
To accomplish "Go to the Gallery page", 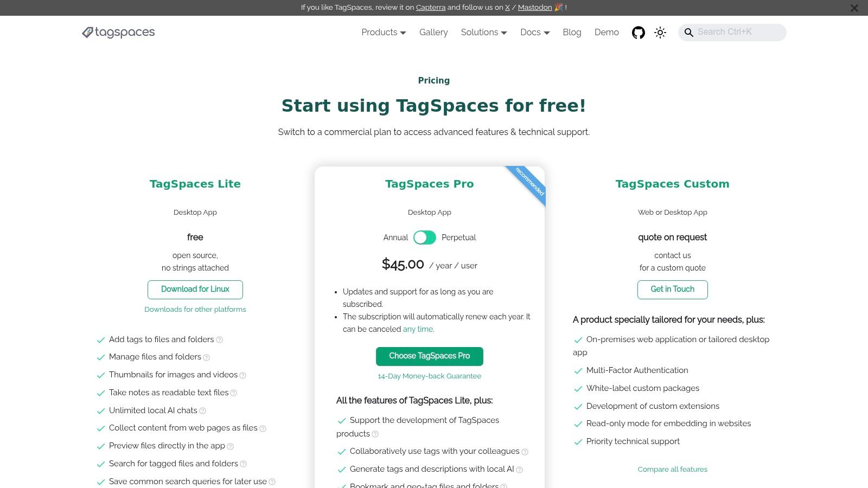I will click(433, 33).
